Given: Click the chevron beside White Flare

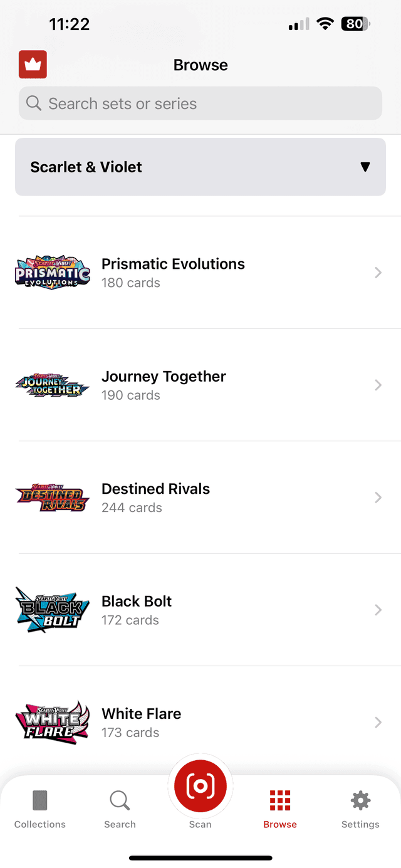Looking at the screenshot, I should (x=378, y=723).
